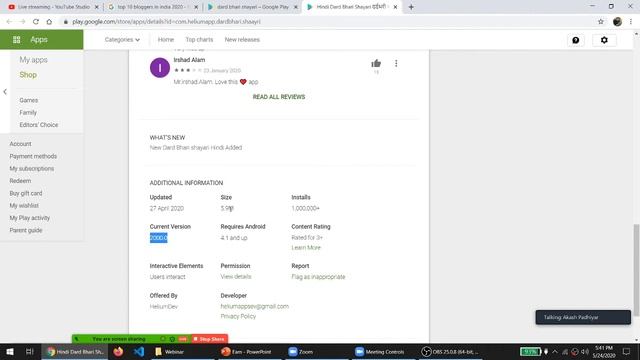
Task: Open the Play Store help icon
Action: [576, 40]
